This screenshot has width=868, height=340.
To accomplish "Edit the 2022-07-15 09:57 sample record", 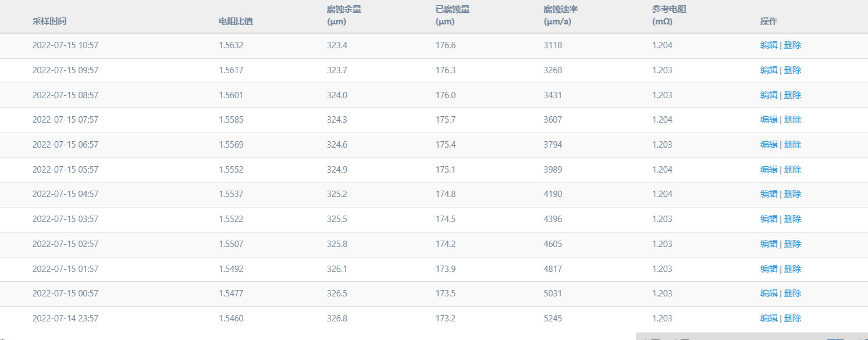I will pos(769,70).
